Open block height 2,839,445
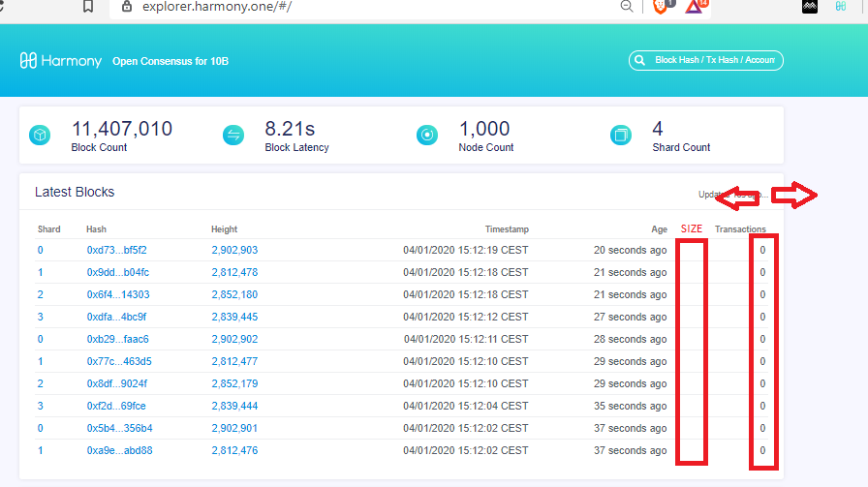Viewport: 868px width, 487px height. coord(234,318)
